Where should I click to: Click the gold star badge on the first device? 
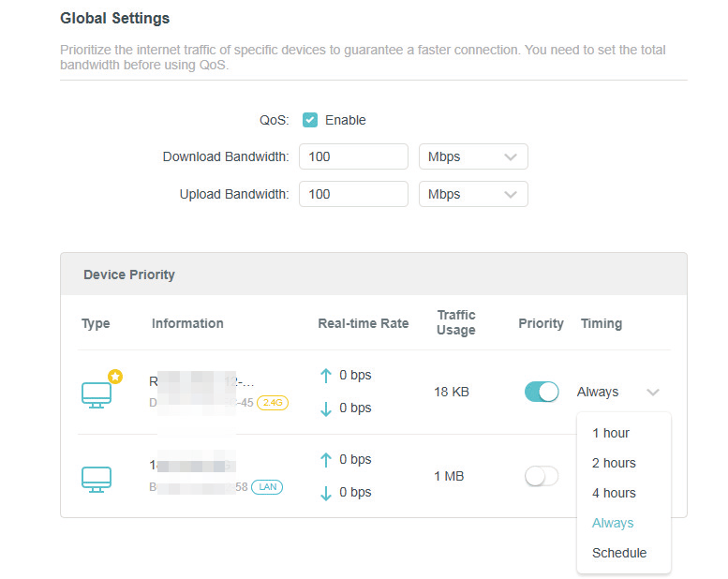point(115,376)
